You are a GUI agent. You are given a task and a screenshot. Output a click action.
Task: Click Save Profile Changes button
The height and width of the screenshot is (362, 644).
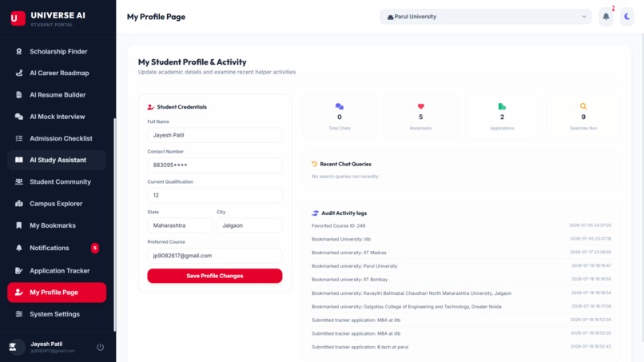point(215,276)
